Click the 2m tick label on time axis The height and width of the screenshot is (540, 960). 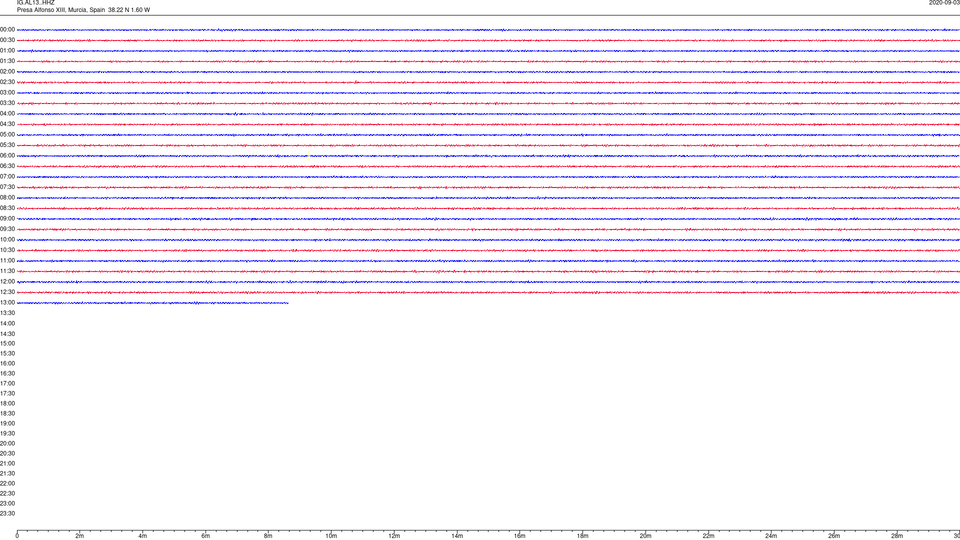coord(80,536)
